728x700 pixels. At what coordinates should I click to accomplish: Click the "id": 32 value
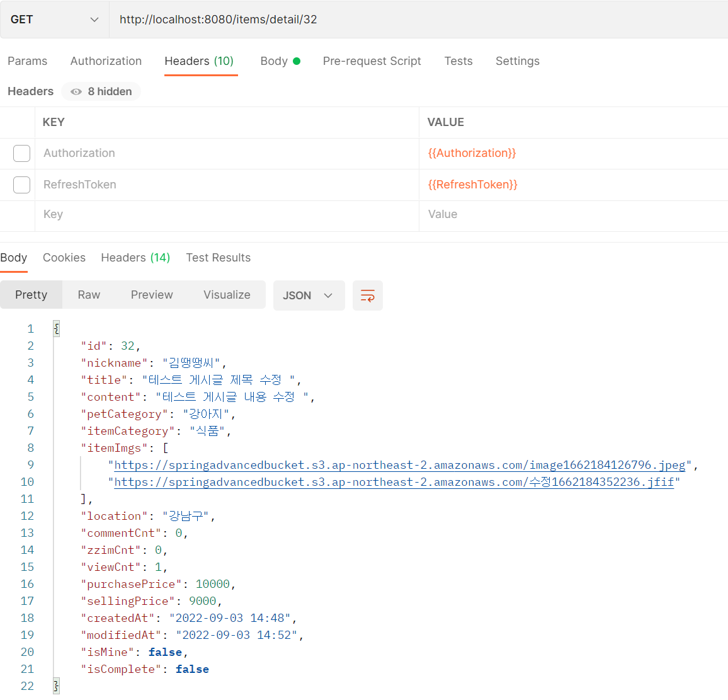(x=128, y=346)
